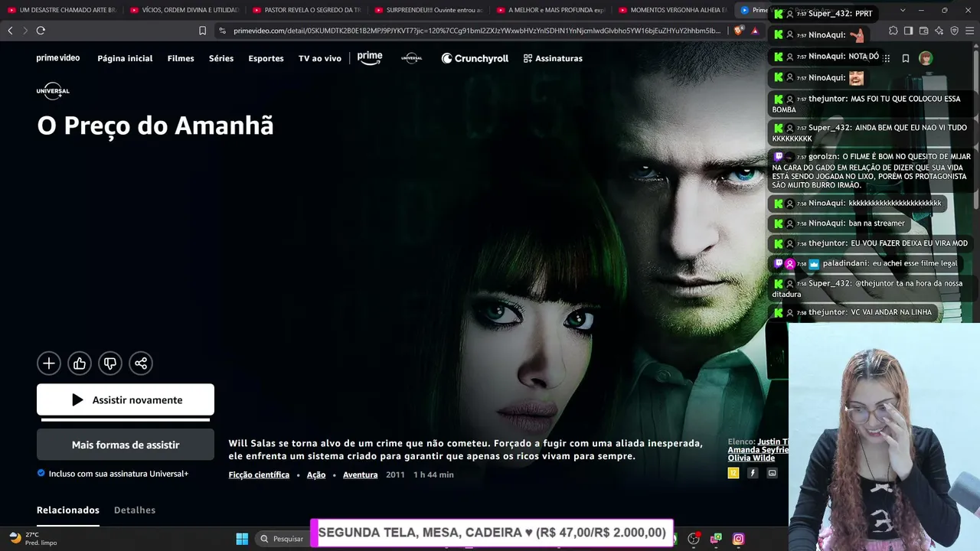Open the Esportes section
The image size is (980, 551).
coord(266,58)
